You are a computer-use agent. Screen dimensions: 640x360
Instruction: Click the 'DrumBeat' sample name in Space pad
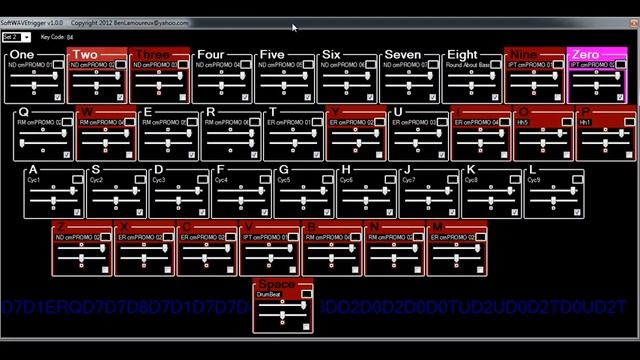[x=269, y=295]
